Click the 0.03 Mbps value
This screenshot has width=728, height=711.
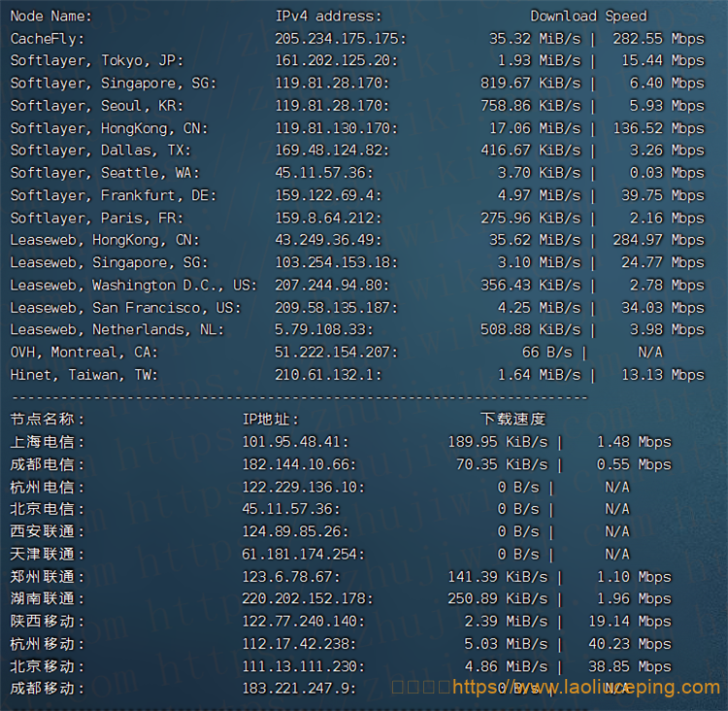tap(667, 173)
